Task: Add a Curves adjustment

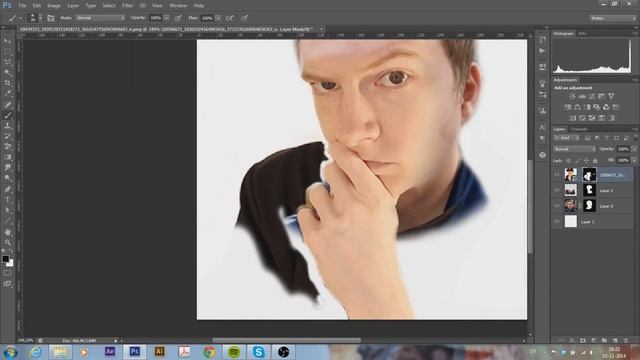Action: [x=592, y=96]
